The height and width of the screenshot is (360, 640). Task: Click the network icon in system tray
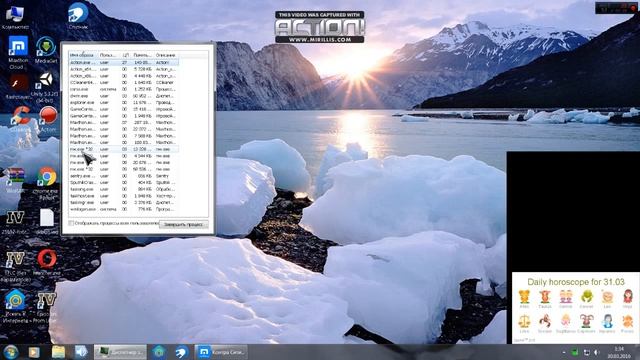587,352
